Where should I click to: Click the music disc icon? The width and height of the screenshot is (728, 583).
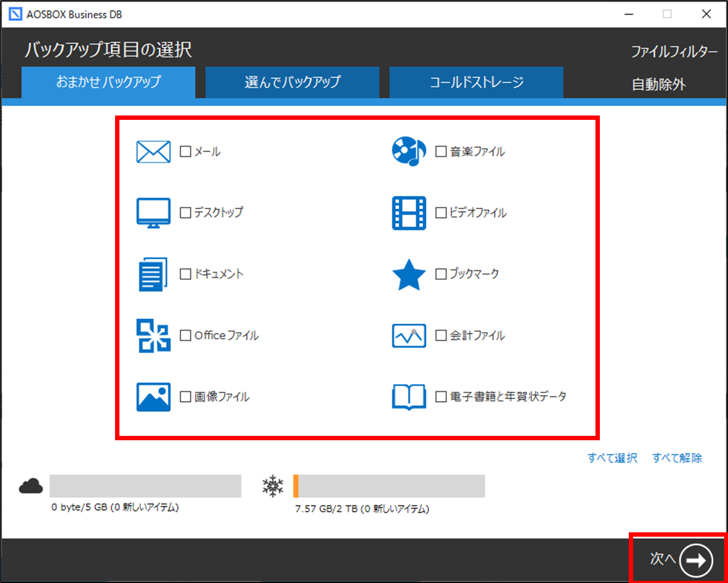click(x=409, y=151)
